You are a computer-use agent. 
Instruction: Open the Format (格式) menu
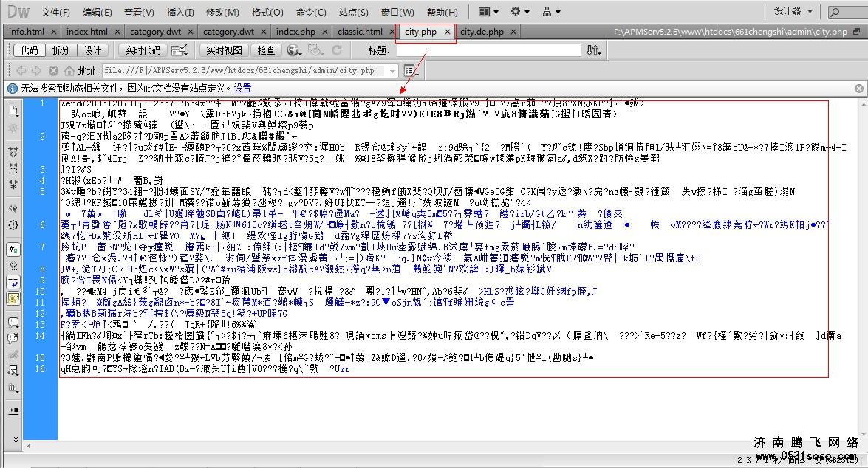point(267,12)
